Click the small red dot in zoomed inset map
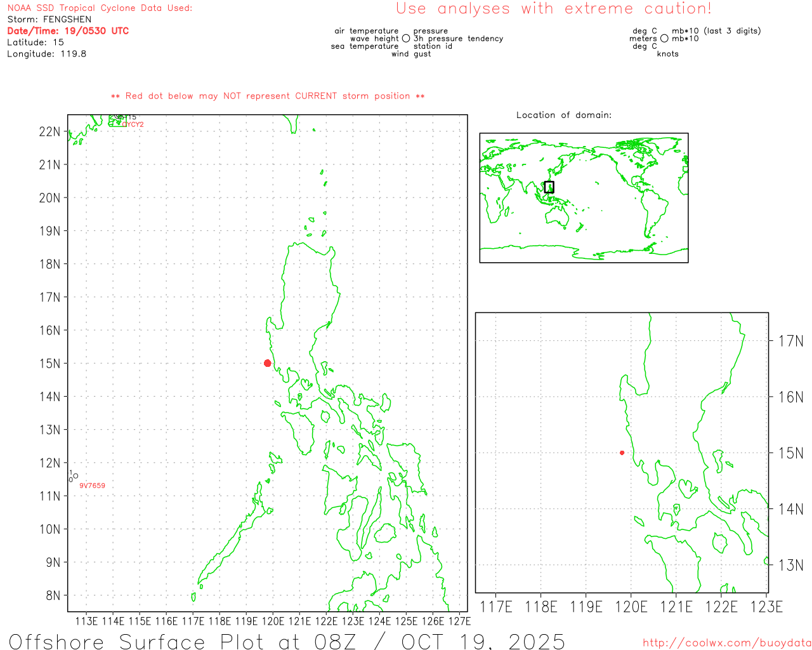 pyautogui.click(x=622, y=453)
